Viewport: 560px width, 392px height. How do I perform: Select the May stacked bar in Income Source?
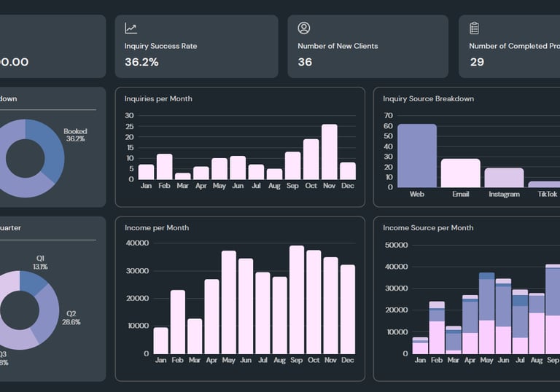point(487,313)
